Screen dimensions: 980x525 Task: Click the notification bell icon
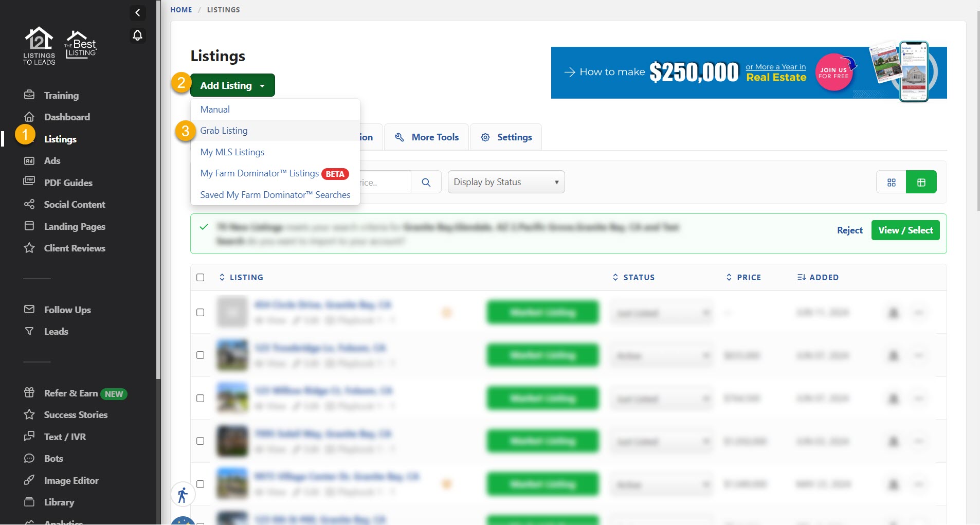[137, 35]
